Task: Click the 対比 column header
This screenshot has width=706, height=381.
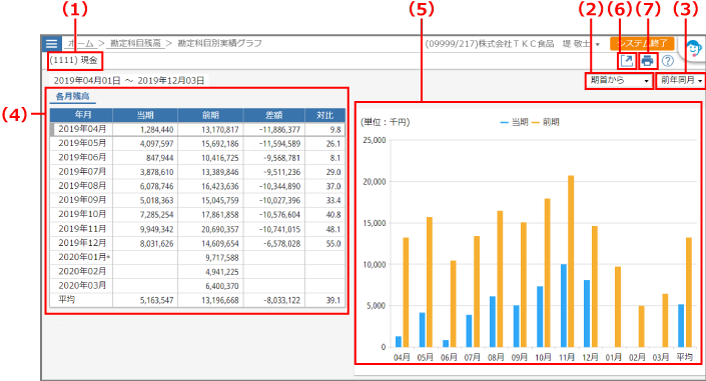Action: (325, 115)
